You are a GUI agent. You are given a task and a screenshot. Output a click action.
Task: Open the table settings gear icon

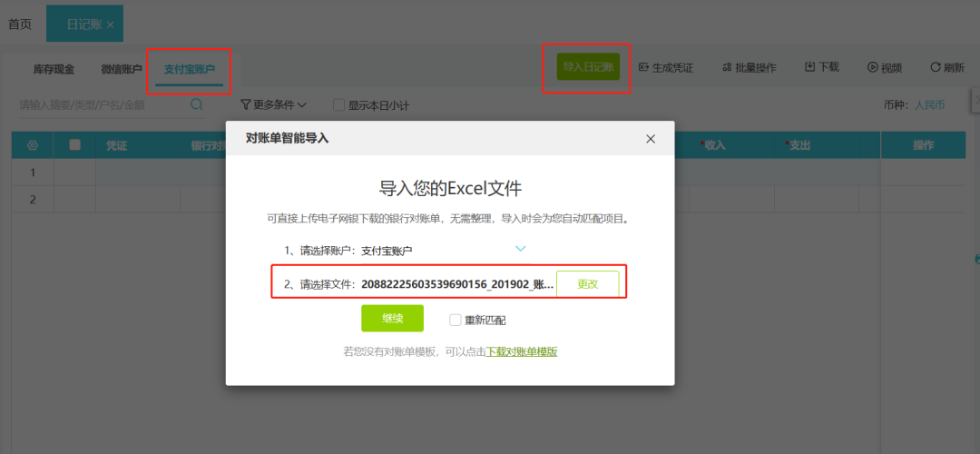[33, 145]
